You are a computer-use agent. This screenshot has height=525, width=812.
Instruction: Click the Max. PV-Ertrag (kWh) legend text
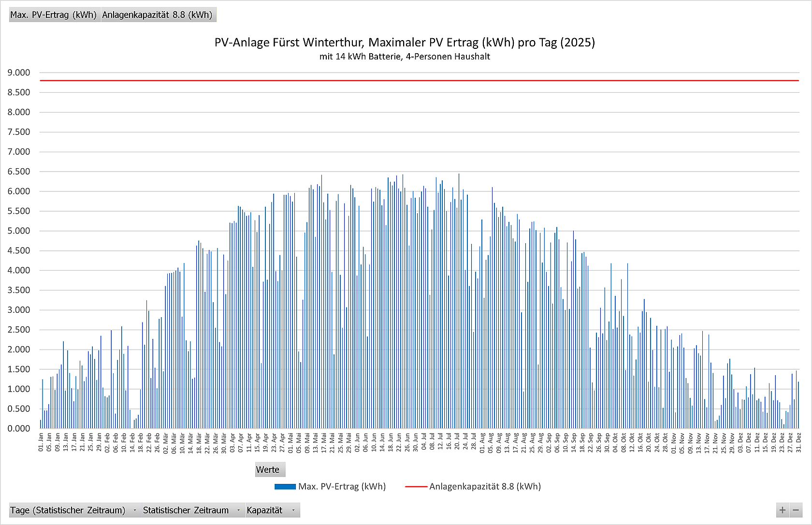coord(342,487)
